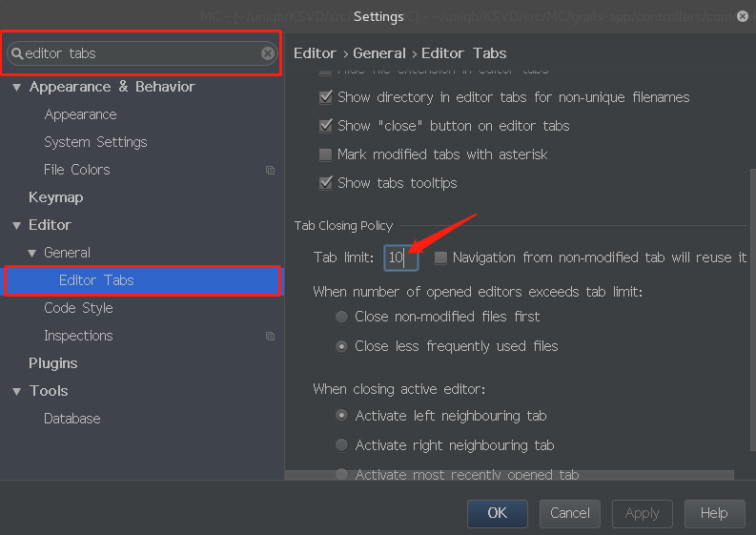756x535 pixels.
Task: Click the copy icon beside Inspections
Action: [x=270, y=336]
